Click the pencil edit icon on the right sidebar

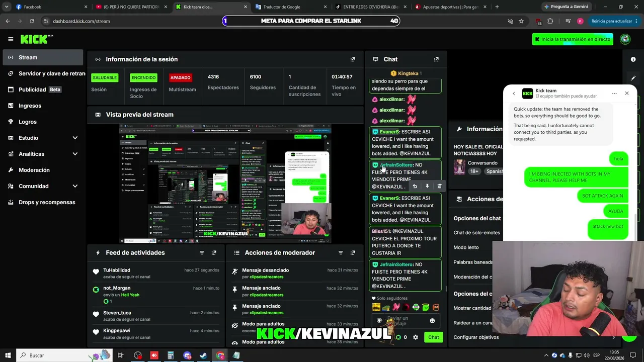[x=633, y=78]
